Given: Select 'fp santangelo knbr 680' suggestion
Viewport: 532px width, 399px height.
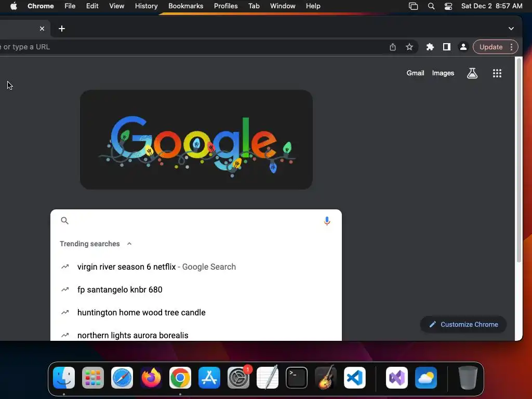Looking at the screenshot, I should point(196,289).
